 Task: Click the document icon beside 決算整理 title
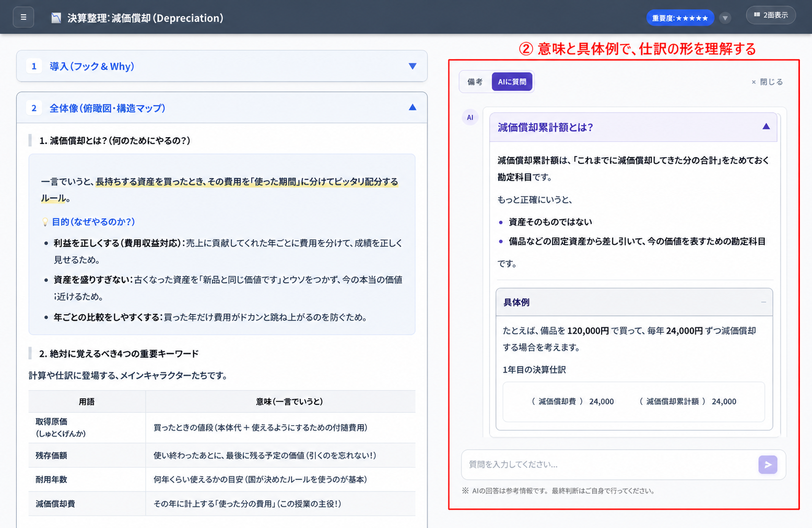click(56, 18)
